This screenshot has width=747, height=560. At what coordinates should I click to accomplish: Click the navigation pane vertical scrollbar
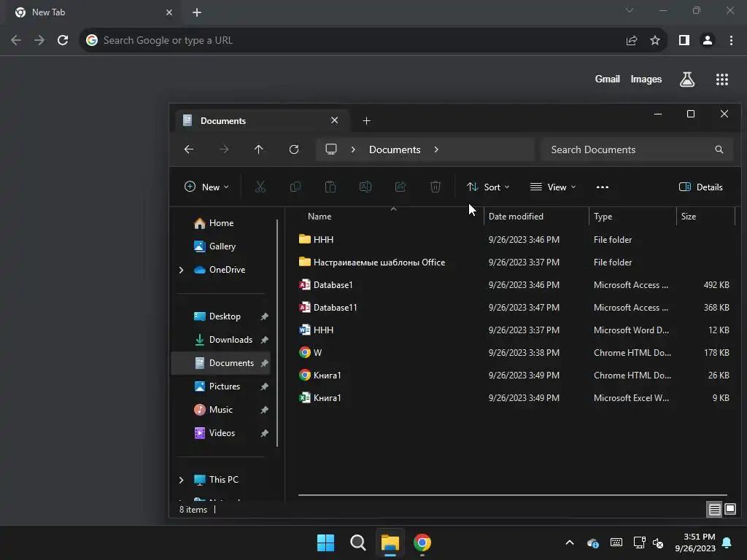coord(277,333)
